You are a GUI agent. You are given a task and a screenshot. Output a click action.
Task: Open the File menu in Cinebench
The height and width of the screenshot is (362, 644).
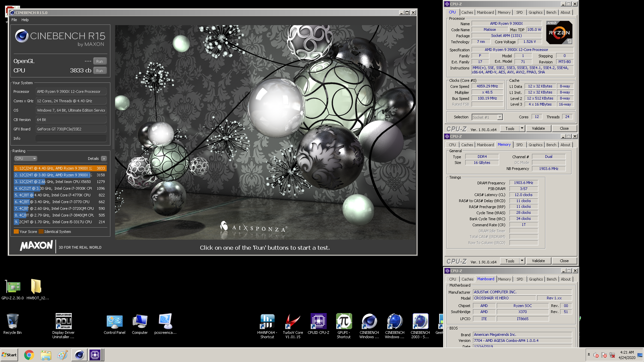click(14, 20)
